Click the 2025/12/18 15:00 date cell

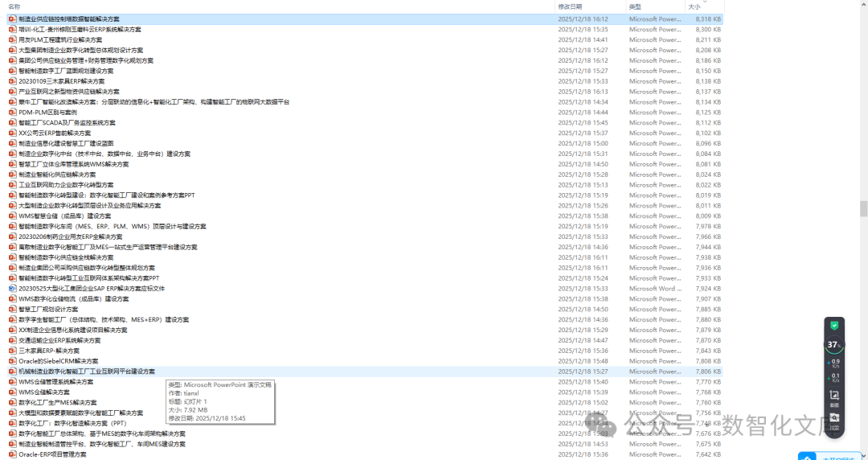[583, 143]
